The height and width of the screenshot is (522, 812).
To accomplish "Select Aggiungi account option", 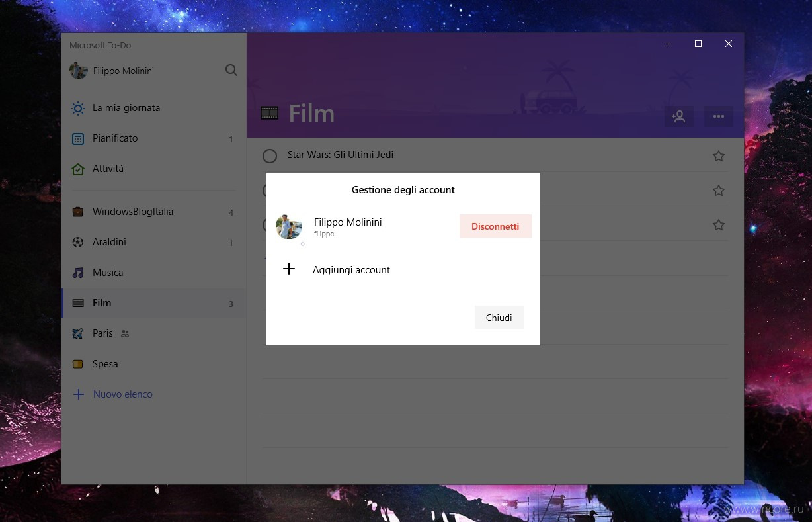I will (351, 270).
